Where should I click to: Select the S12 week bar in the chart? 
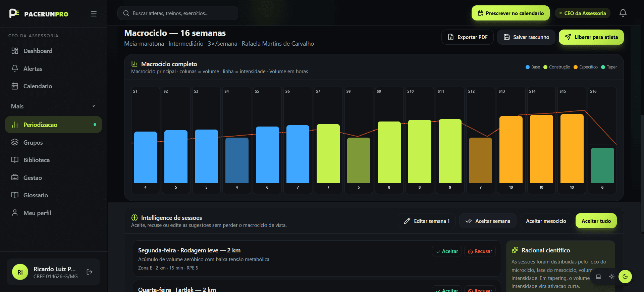coord(480,160)
